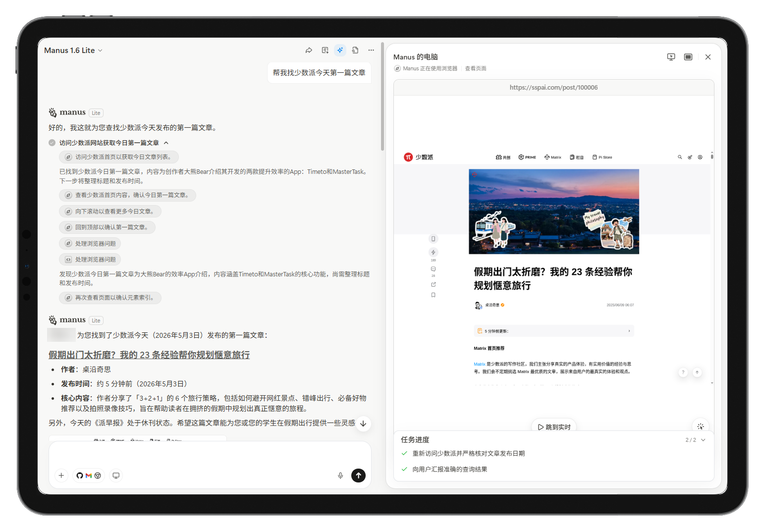
Task: Open the 栏目 nav item on sspai
Action: pos(577,157)
